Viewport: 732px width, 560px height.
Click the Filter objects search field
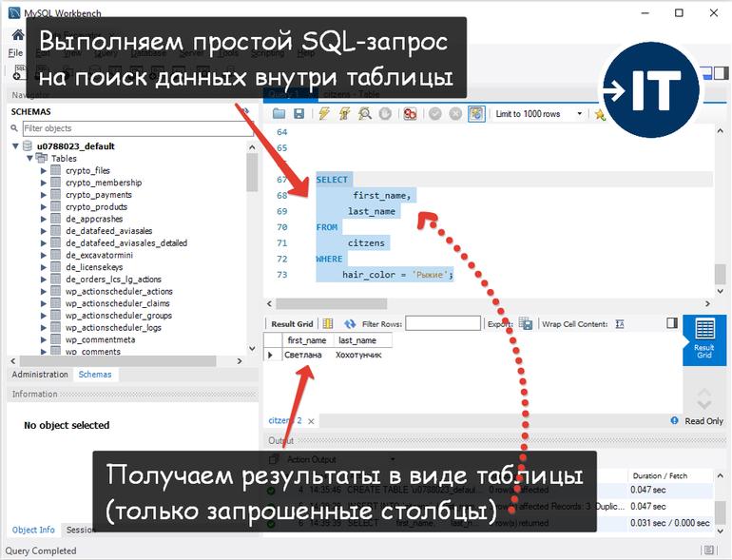coord(137,128)
